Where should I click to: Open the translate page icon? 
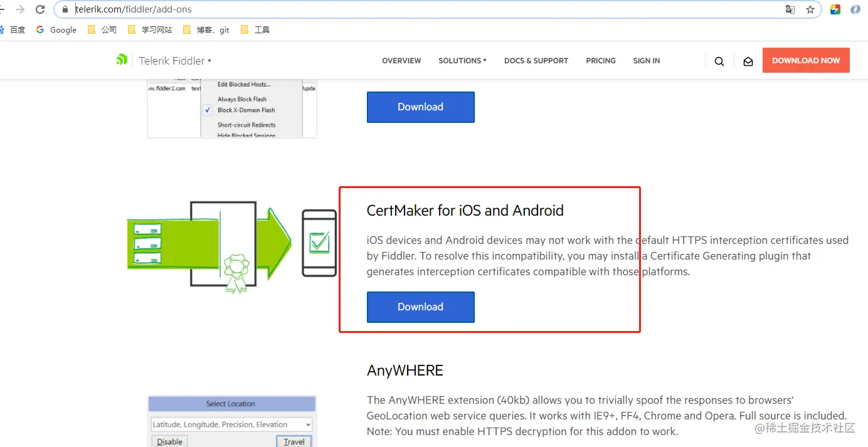pos(790,9)
